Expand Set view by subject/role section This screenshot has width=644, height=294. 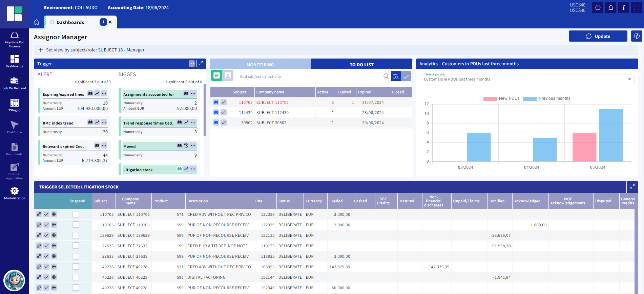(x=41, y=50)
